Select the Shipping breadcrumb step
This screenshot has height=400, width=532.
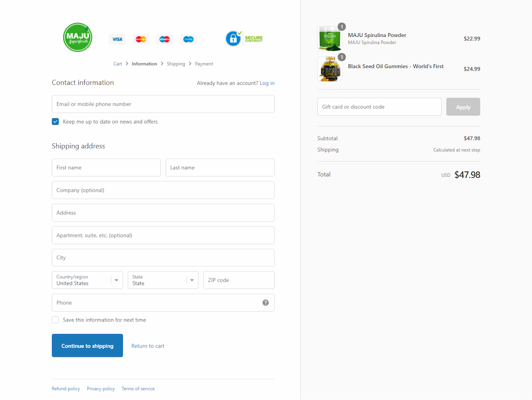(x=176, y=64)
